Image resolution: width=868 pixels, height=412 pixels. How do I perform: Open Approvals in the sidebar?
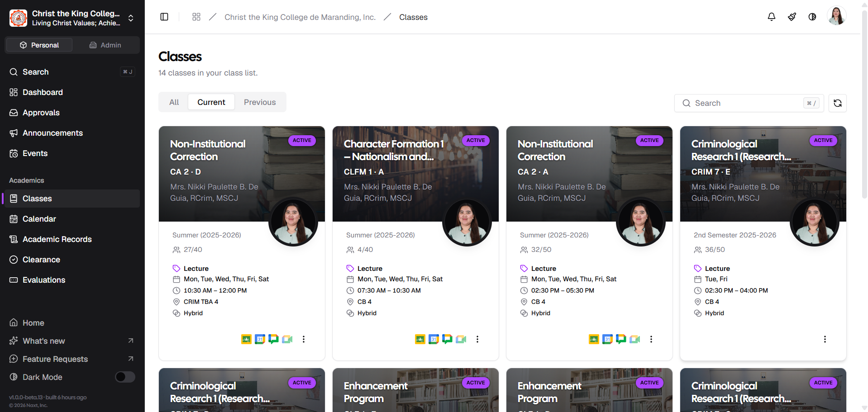pyautogui.click(x=72, y=113)
